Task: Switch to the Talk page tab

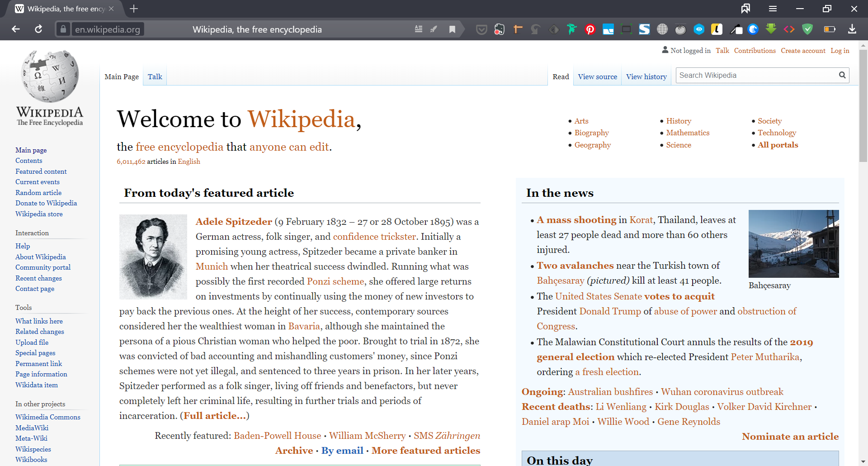Action: click(155, 76)
